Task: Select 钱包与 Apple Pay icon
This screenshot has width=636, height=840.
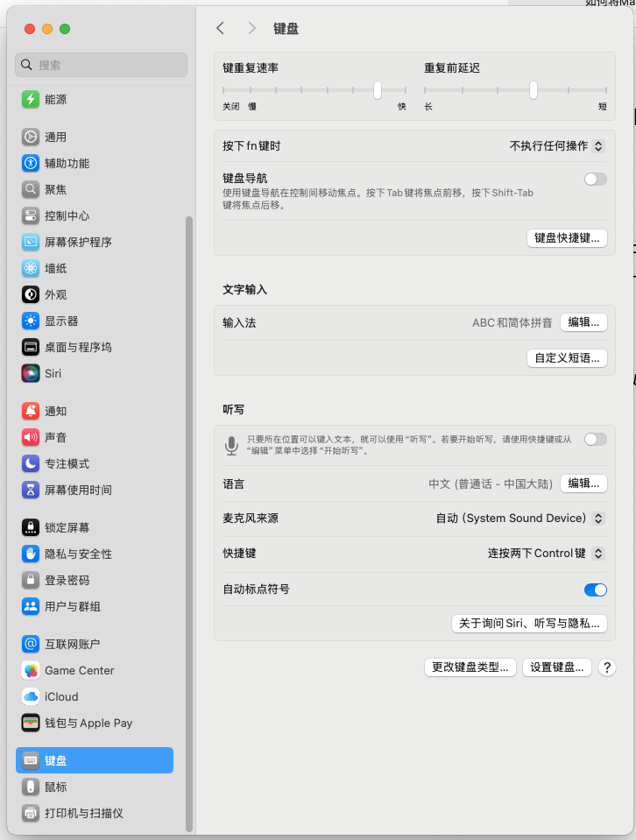Action: 31,723
